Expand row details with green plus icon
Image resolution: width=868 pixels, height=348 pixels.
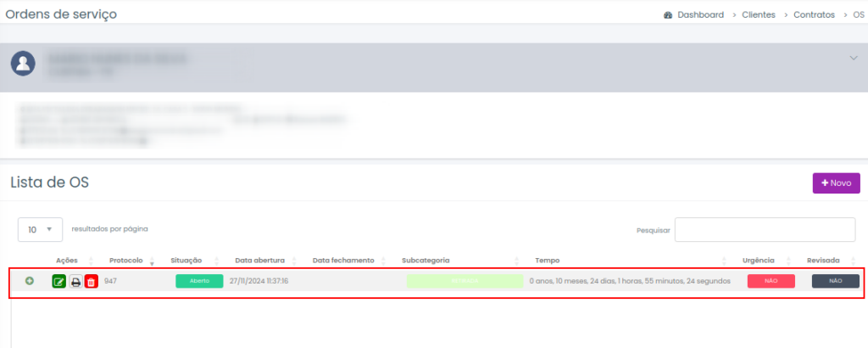(x=30, y=281)
